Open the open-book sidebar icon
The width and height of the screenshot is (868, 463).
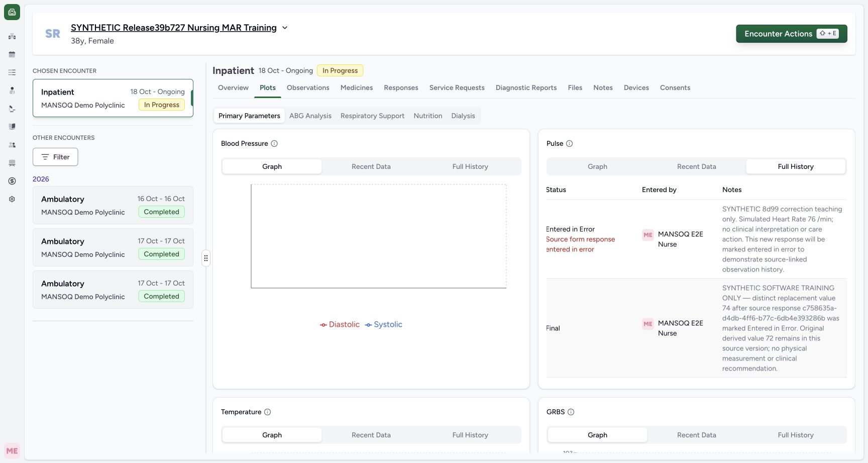pyautogui.click(x=12, y=127)
